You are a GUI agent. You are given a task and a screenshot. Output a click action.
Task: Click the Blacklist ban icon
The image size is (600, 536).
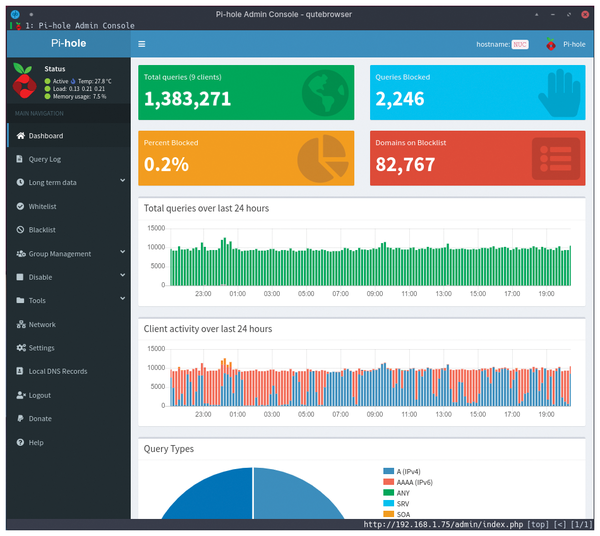point(20,230)
